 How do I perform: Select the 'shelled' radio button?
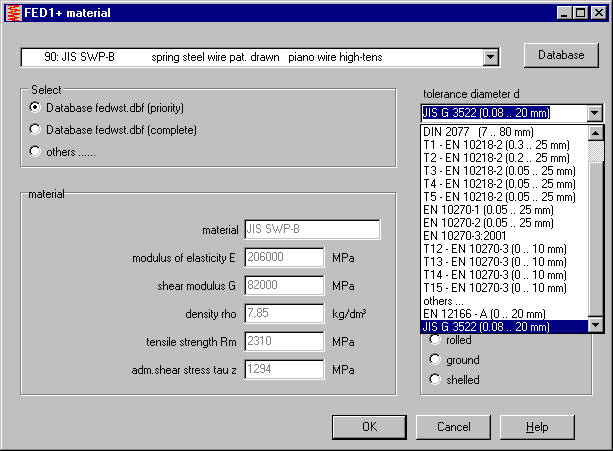435,380
